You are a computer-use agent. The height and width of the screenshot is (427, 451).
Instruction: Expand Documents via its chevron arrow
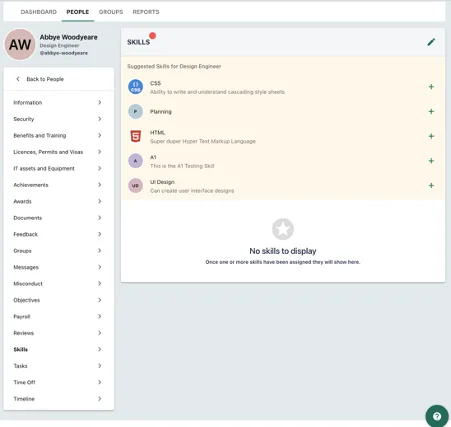point(100,218)
